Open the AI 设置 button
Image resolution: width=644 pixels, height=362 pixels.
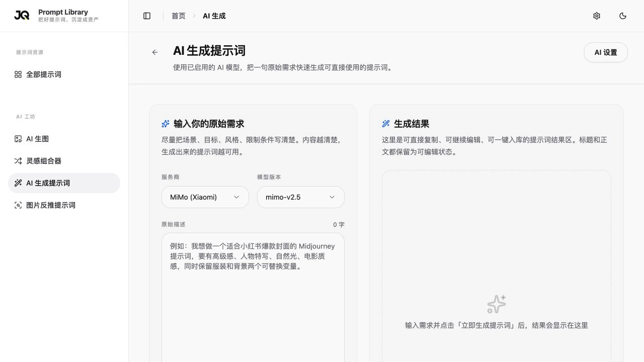click(x=606, y=52)
